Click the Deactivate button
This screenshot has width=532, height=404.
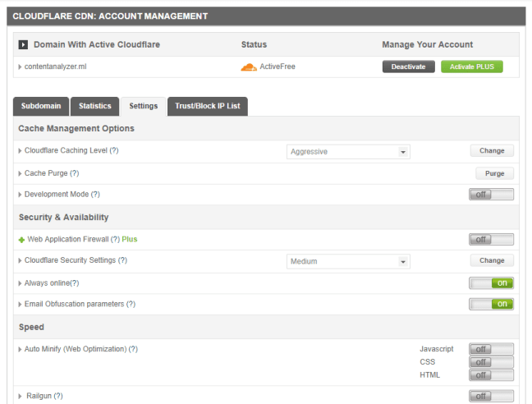pos(409,67)
